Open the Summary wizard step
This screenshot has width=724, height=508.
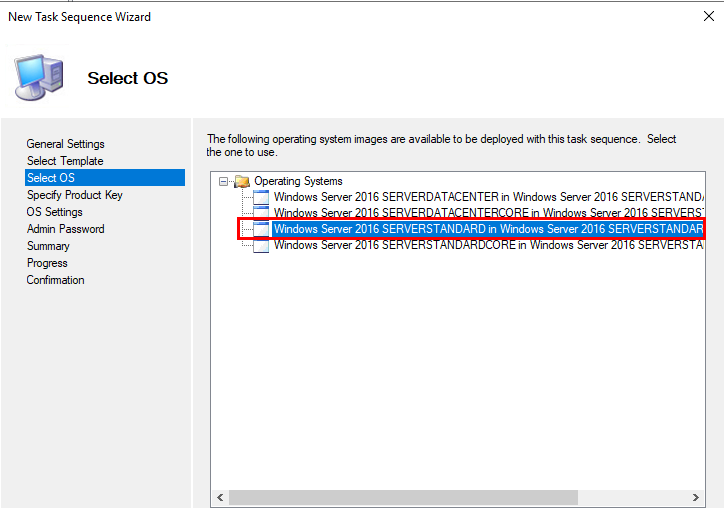coord(48,246)
